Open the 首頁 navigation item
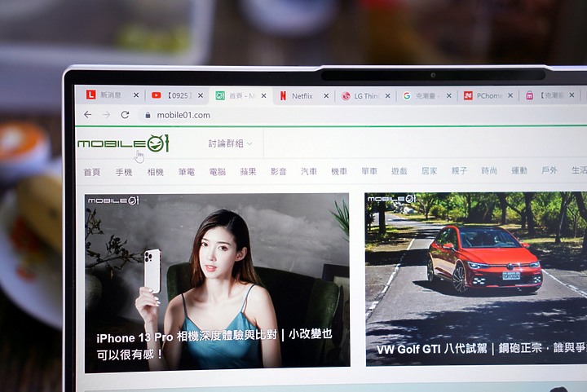Viewport: 587px width, 392px height. [x=91, y=172]
